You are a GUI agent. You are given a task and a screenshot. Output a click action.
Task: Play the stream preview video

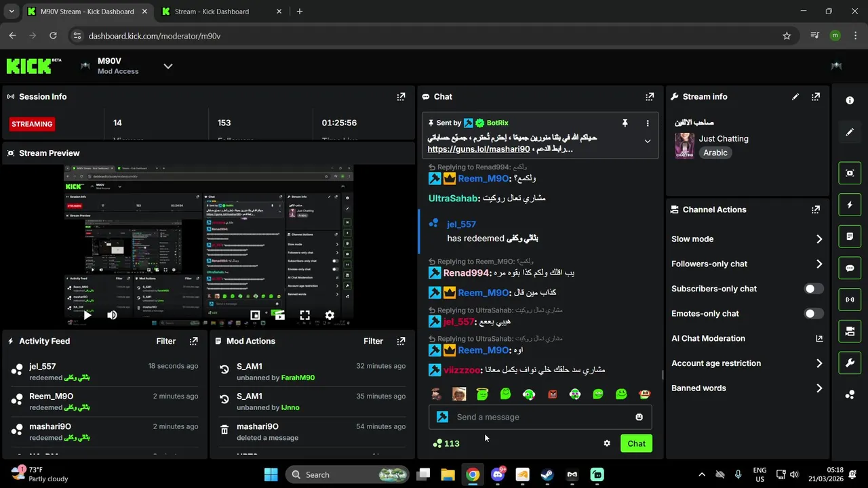coord(87,315)
